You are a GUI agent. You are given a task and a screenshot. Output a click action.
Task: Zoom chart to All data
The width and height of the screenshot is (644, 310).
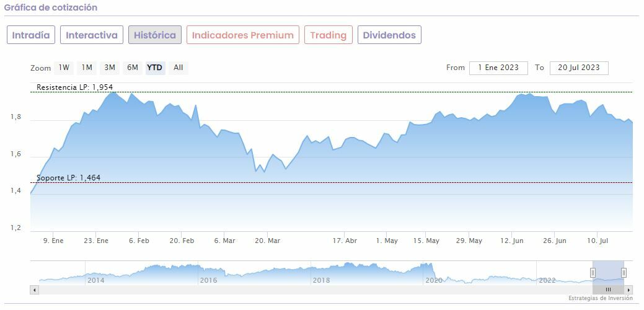(x=179, y=68)
